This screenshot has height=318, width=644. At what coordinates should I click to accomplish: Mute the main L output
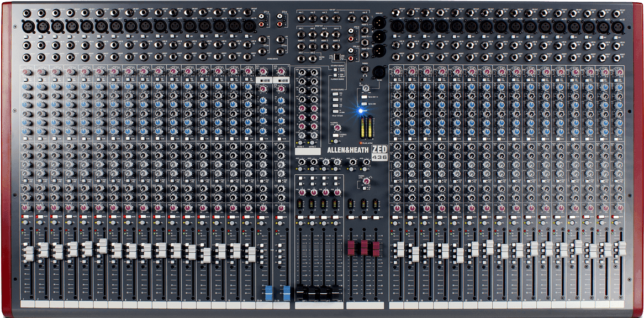(x=352, y=217)
